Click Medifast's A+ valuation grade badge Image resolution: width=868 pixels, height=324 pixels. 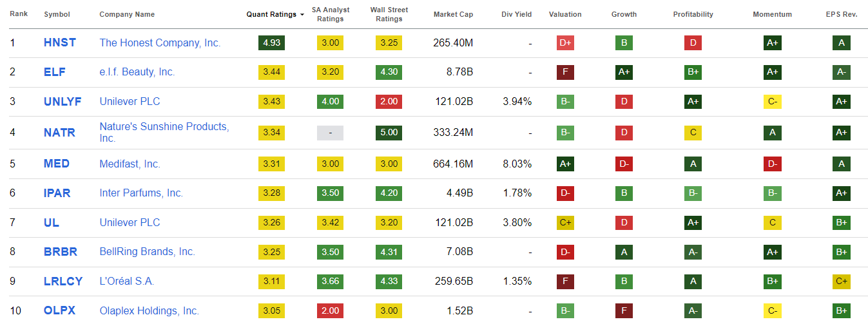point(565,164)
